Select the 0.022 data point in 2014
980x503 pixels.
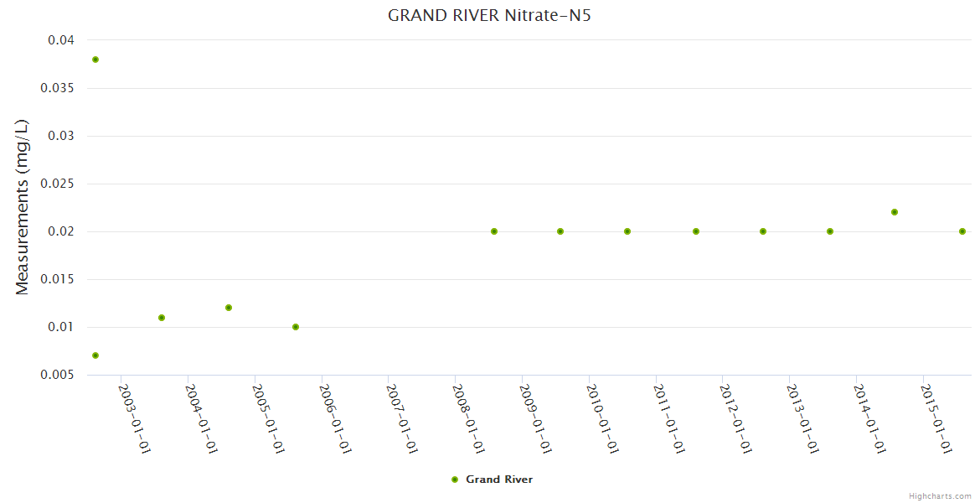pyautogui.click(x=895, y=212)
